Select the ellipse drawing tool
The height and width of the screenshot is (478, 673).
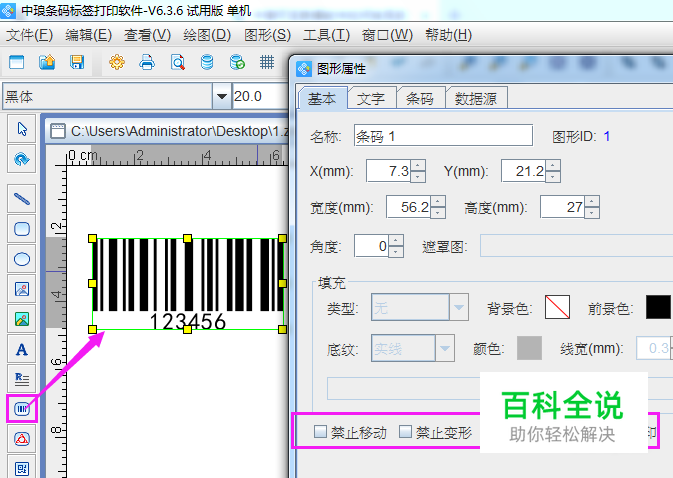point(22,259)
